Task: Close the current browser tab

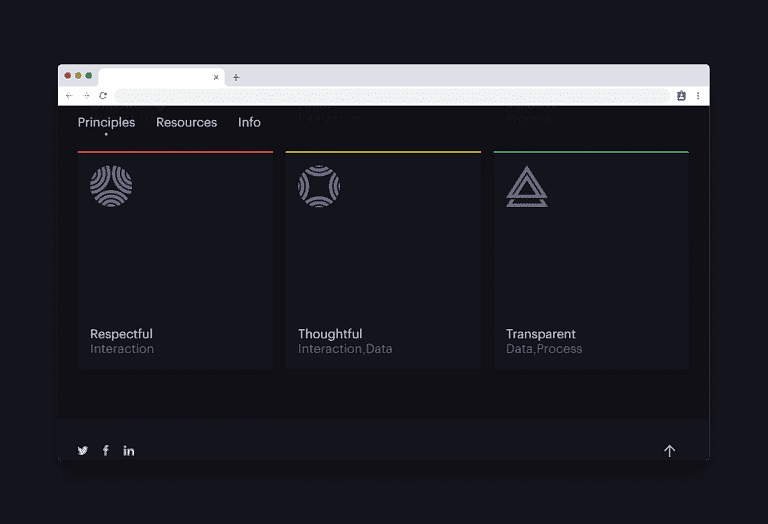Action: (x=216, y=77)
